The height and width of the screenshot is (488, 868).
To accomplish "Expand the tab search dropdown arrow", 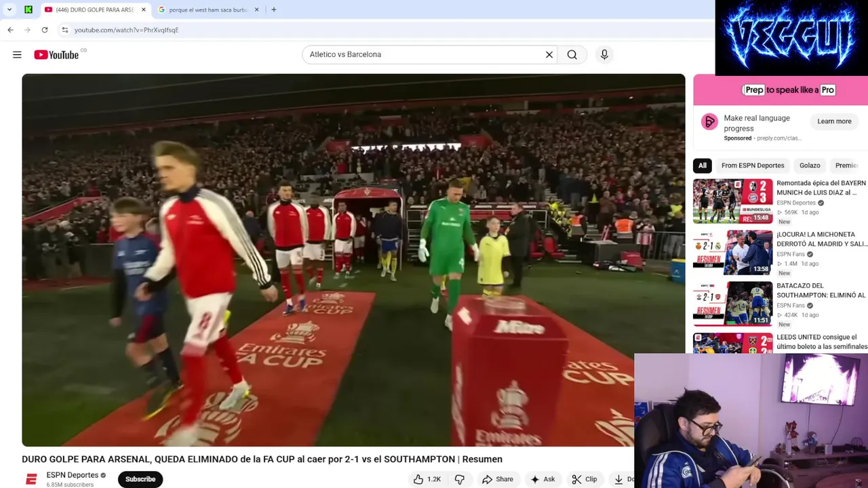I will 9,9.
